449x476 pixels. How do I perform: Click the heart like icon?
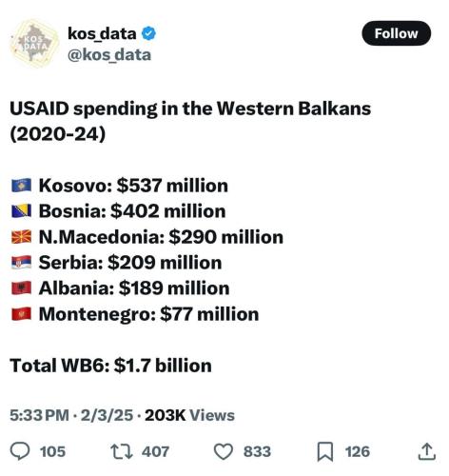pyautogui.click(x=224, y=451)
